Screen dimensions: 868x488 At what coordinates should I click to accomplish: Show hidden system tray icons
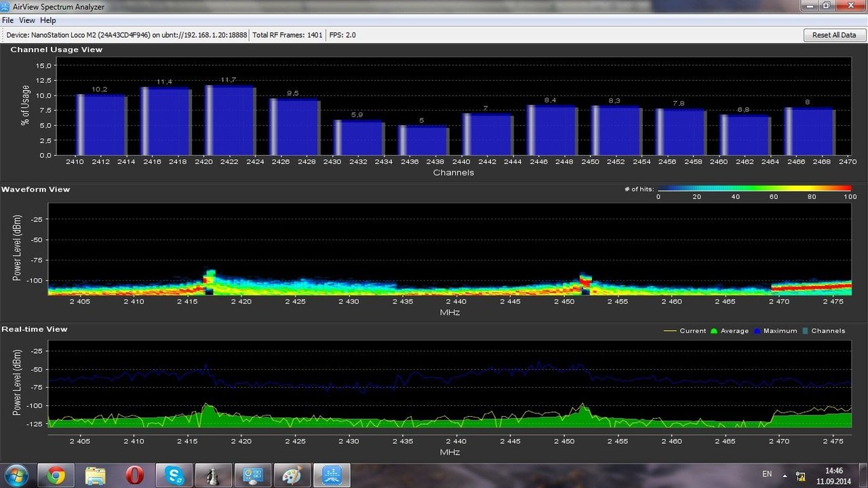[x=785, y=476]
